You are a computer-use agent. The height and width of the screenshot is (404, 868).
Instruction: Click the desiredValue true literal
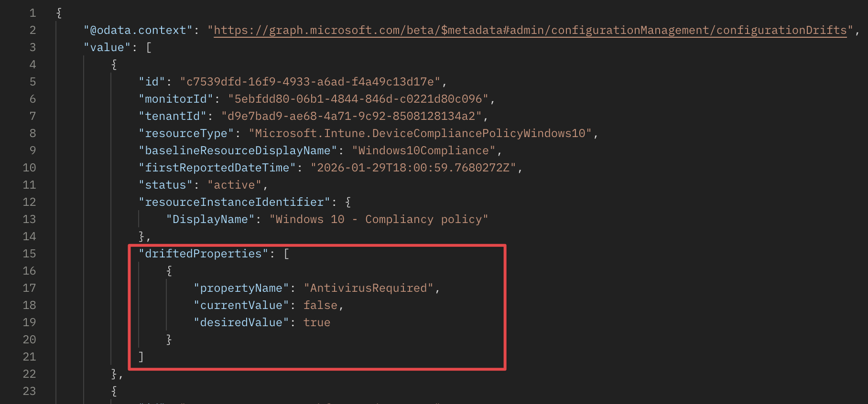pos(316,322)
